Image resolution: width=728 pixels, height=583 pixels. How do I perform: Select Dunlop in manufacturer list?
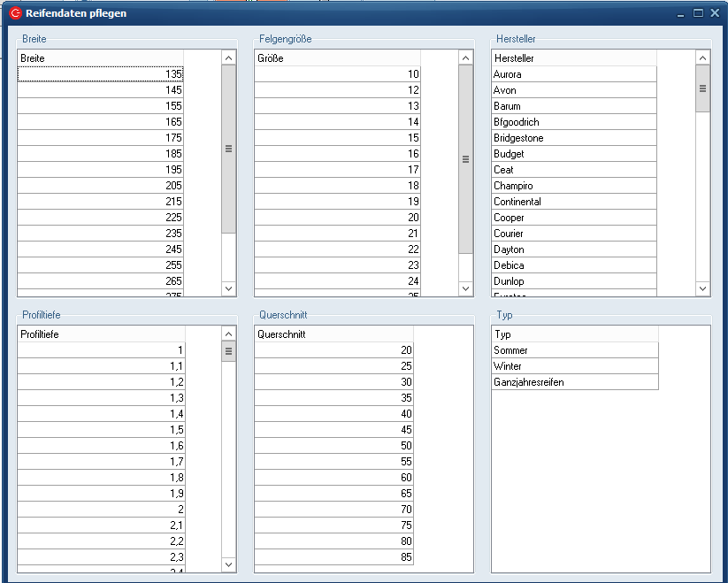coord(574,281)
